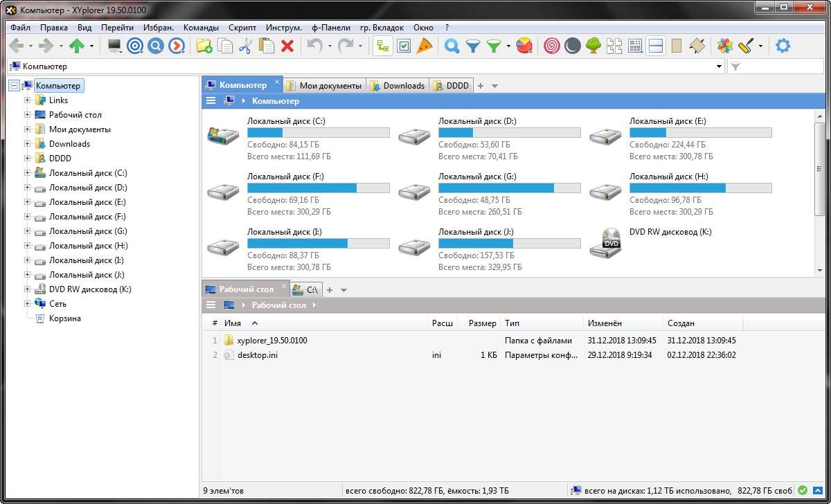Close the Компьютер tab with its x
Viewport: 831px width, 504px height.
tap(277, 82)
